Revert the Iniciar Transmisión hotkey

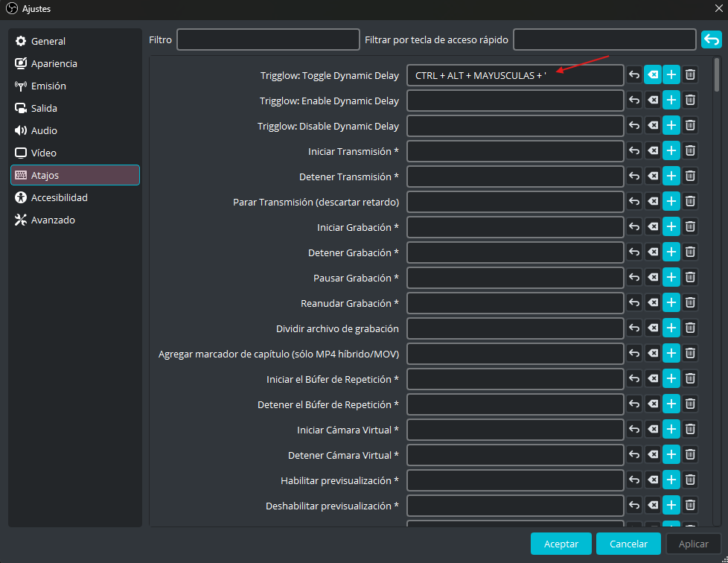(x=634, y=150)
